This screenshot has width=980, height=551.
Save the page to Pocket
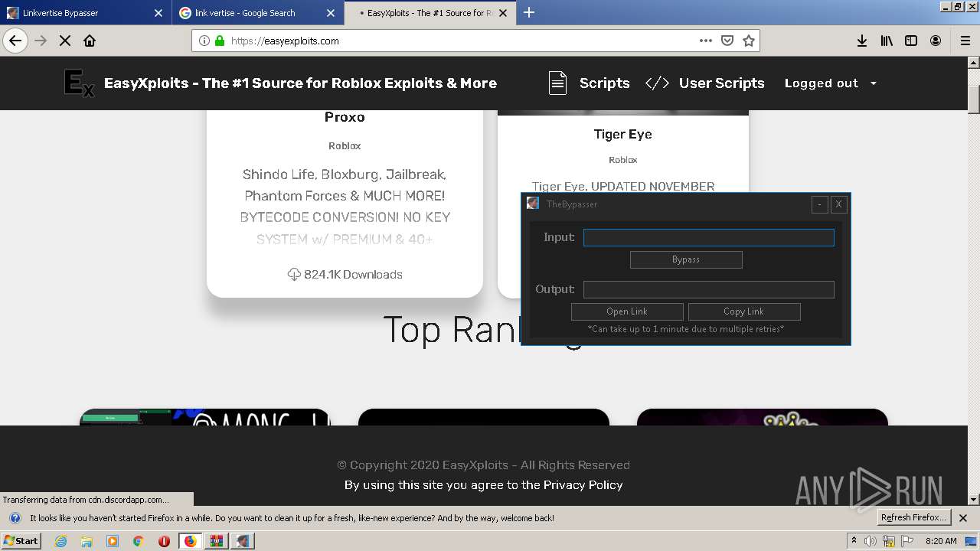click(x=727, y=41)
